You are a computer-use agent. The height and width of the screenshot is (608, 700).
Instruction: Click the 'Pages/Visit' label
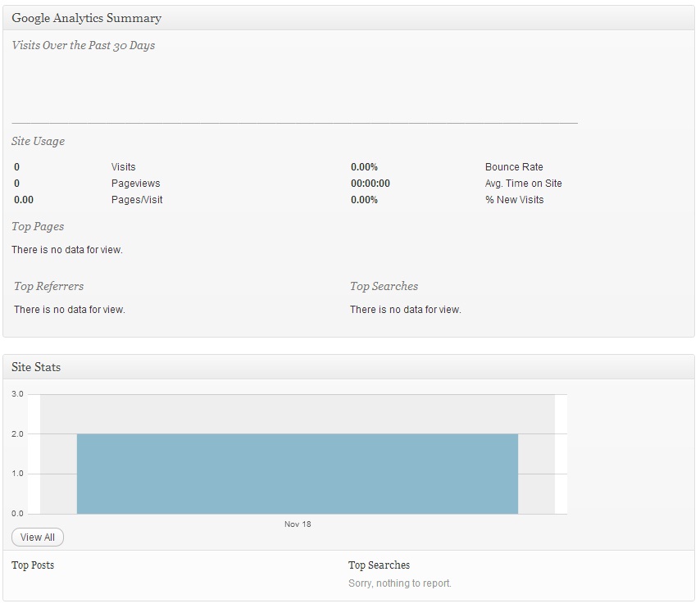[137, 200]
